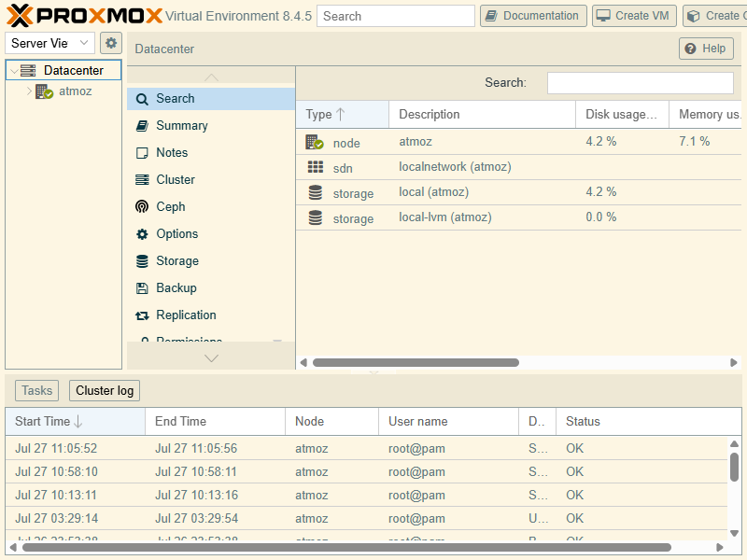This screenshot has width=747, height=560.
Task: Select the Jul 27 11:05:52 task row
Action: (x=366, y=448)
